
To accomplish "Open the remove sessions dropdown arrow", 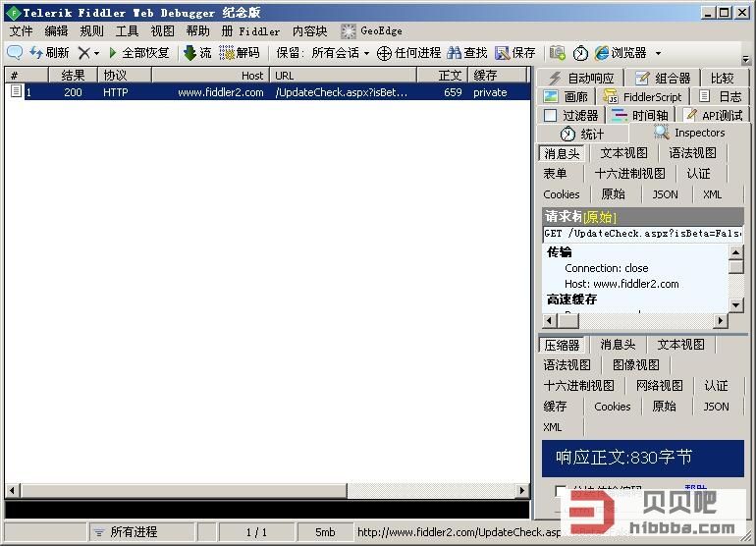I will tap(96, 53).
